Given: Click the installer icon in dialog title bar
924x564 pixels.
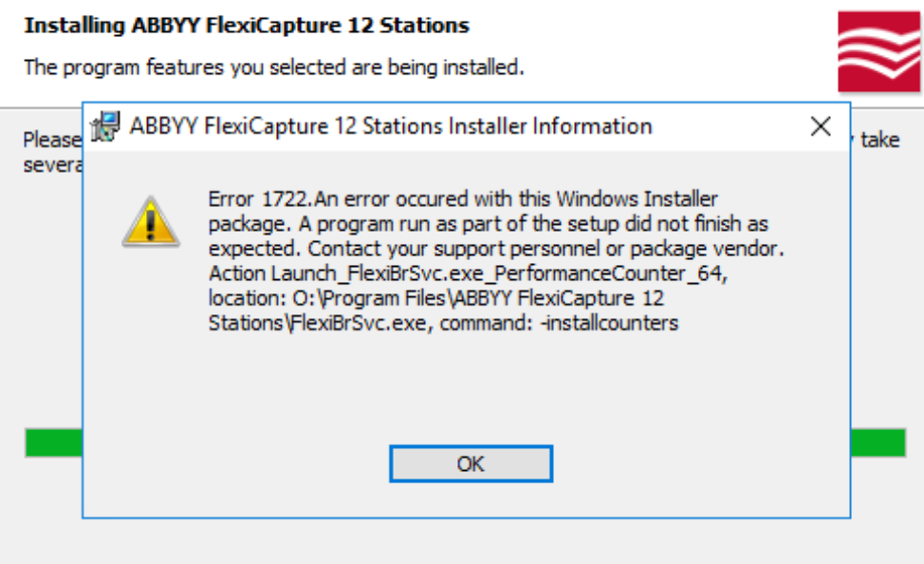Looking at the screenshot, I should (105, 126).
